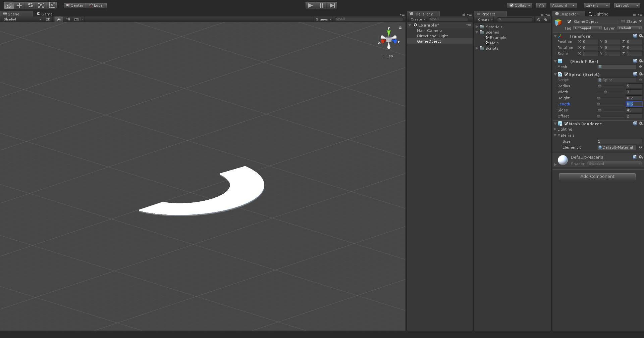
Task: Toggle 2D scene view mode
Action: point(48,19)
